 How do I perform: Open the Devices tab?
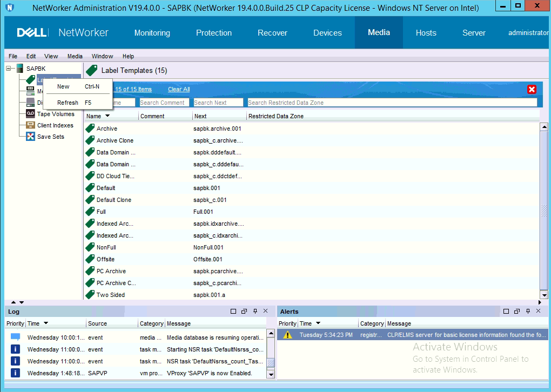pyautogui.click(x=327, y=33)
